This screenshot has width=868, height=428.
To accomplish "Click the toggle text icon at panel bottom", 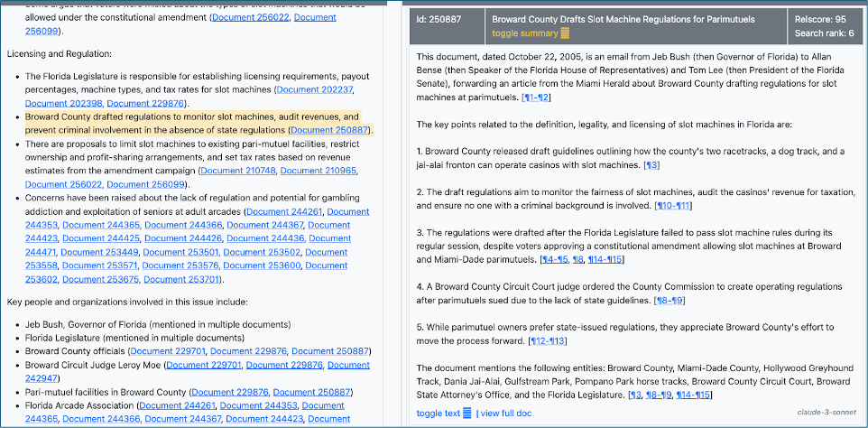I will pos(466,414).
